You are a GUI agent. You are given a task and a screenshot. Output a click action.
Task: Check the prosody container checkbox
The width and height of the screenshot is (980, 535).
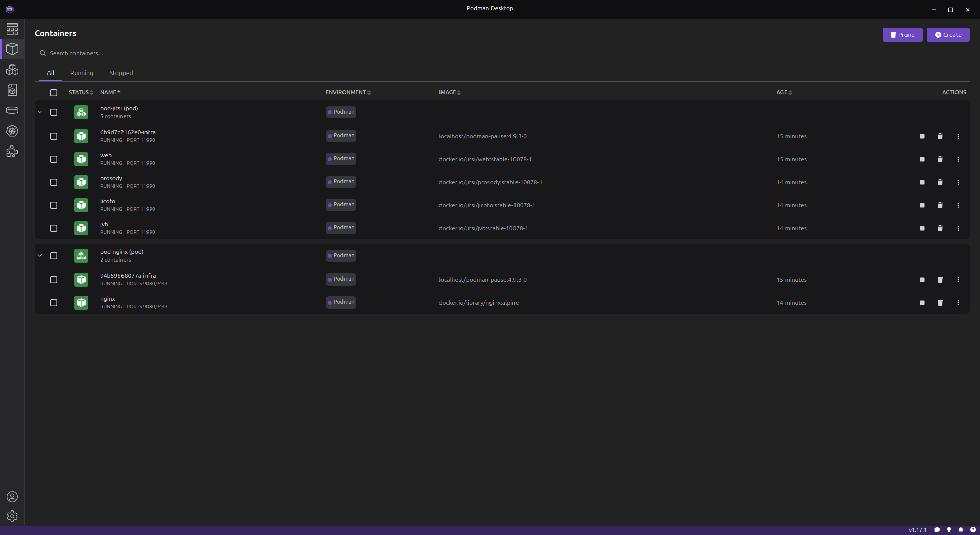pyautogui.click(x=54, y=182)
